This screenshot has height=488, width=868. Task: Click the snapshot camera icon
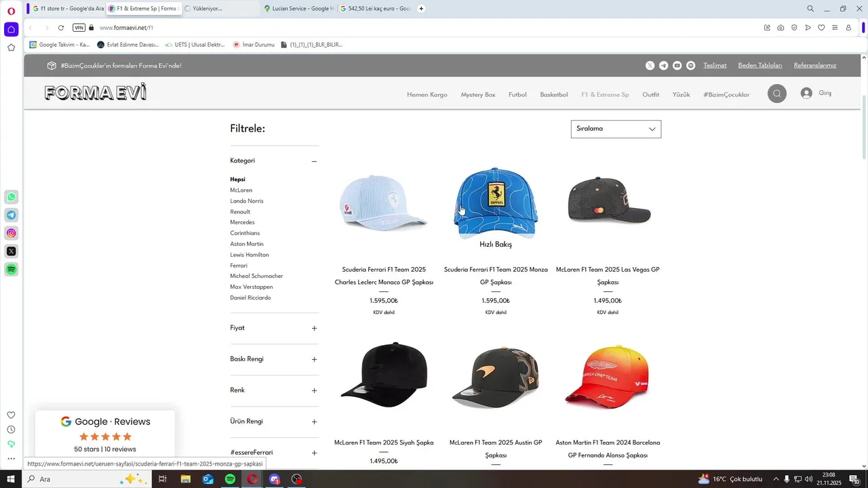[781, 28]
